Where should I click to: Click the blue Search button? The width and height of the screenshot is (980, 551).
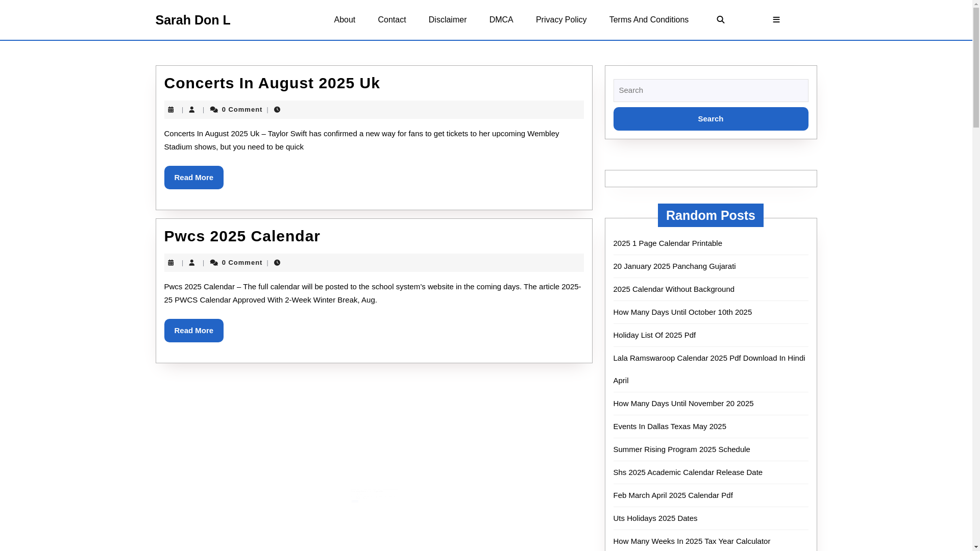tap(710, 119)
